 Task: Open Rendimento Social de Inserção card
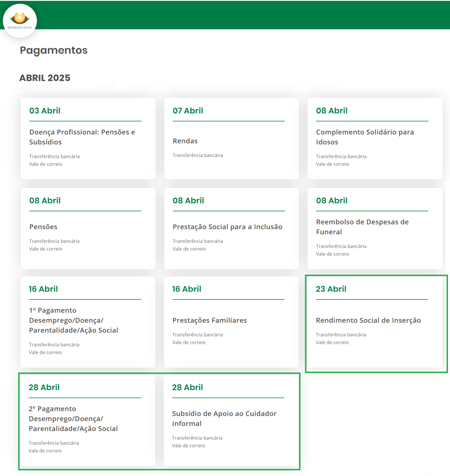pyautogui.click(x=375, y=322)
